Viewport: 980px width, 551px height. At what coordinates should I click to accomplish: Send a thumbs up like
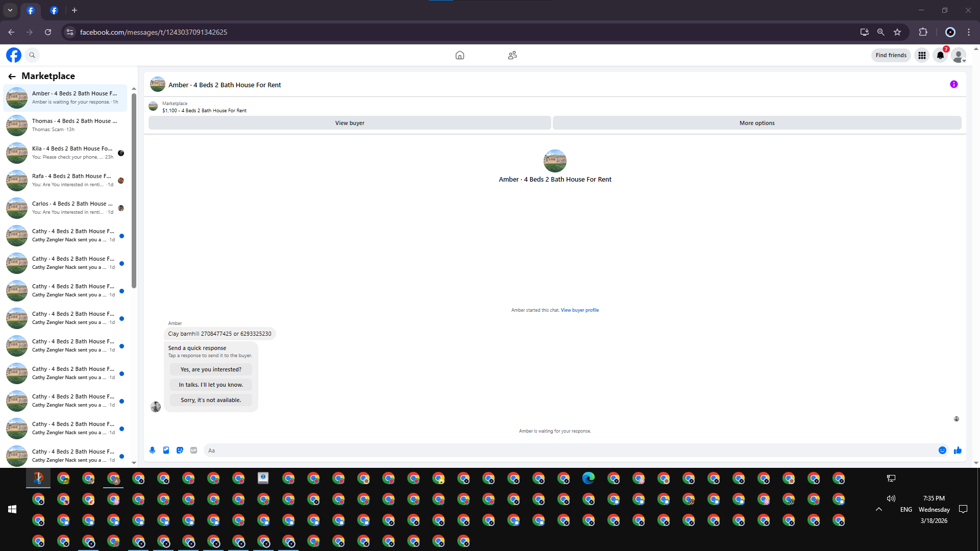958,450
